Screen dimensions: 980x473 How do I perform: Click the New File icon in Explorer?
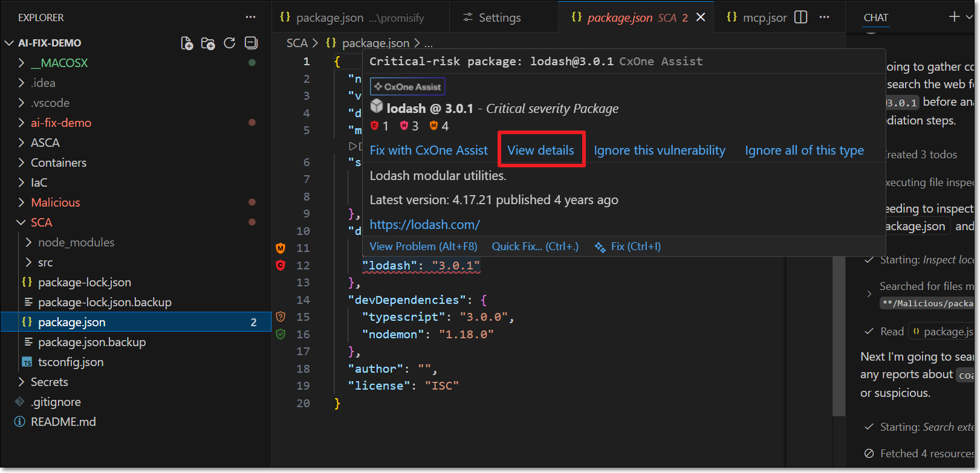tap(187, 43)
